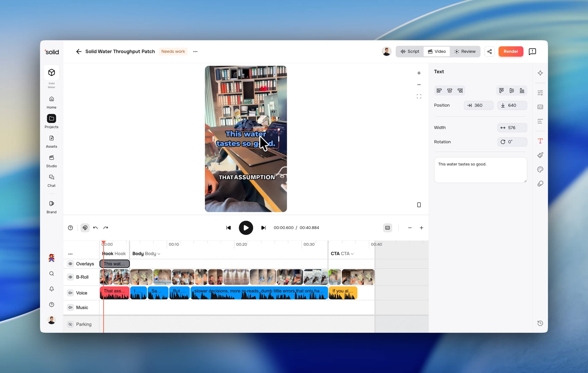Viewport: 588px width, 373px height.
Task: Click the collaborator avatar in the header
Action: (x=386, y=51)
